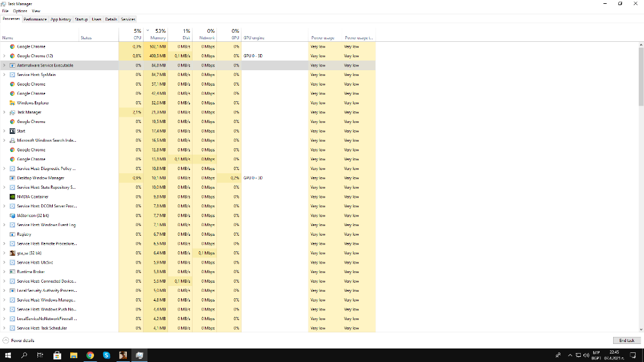Viewport: 644px width, 362px height.
Task: Click the Runtime Broker process icon
Action: click(12, 272)
